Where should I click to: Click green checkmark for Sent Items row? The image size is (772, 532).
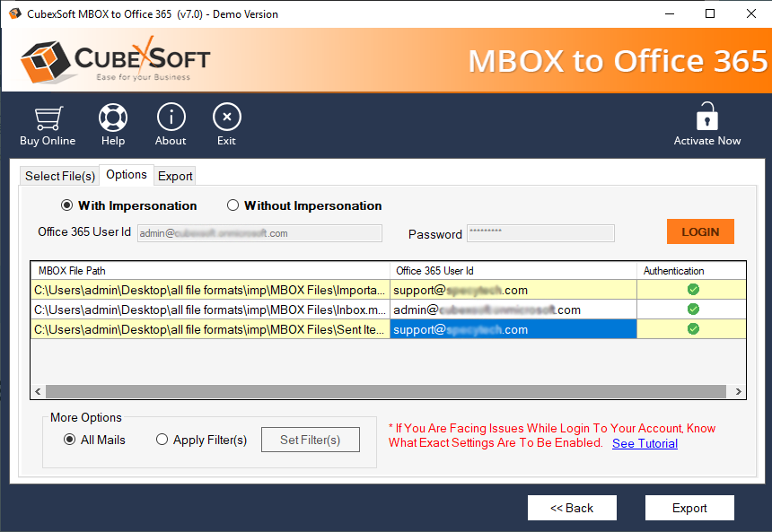tap(693, 329)
